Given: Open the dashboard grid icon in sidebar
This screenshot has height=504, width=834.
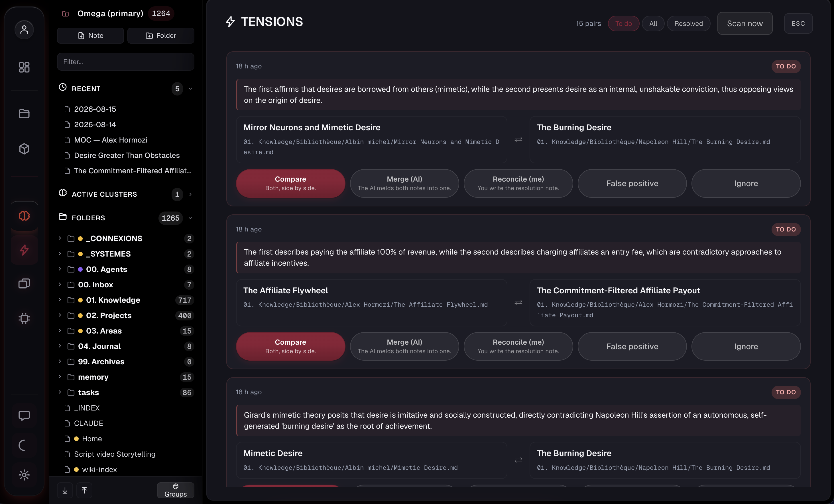Looking at the screenshot, I should tap(24, 67).
